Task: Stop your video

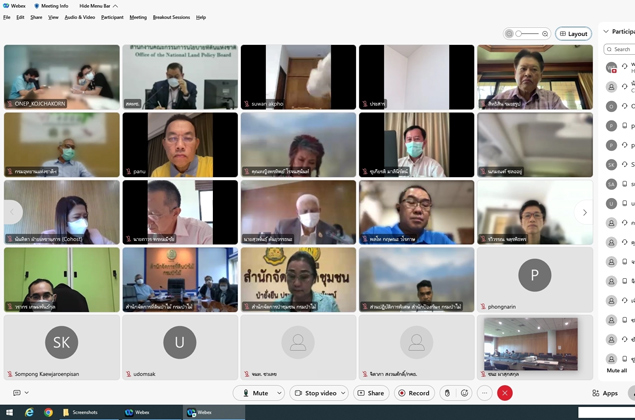Action: pos(315,393)
